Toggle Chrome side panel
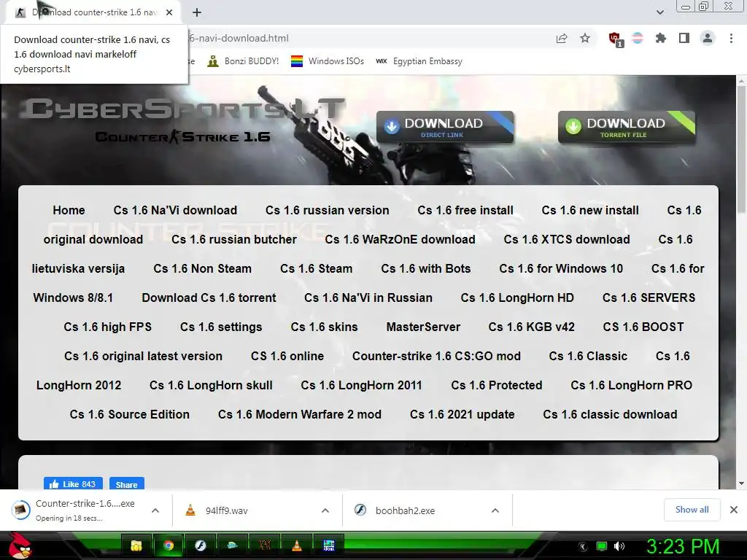The height and width of the screenshot is (560, 747). tap(684, 38)
